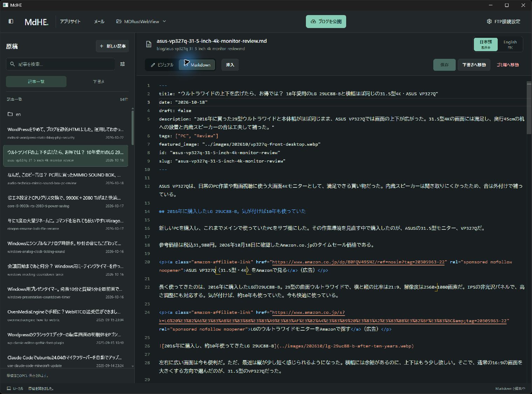
Task: Open the アプリサイト menu item
Action: tap(70, 21)
